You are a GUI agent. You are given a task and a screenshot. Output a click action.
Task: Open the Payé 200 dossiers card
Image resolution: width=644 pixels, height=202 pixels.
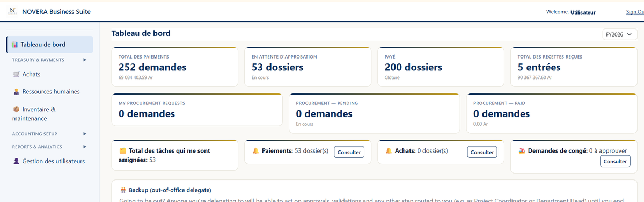[441, 67]
